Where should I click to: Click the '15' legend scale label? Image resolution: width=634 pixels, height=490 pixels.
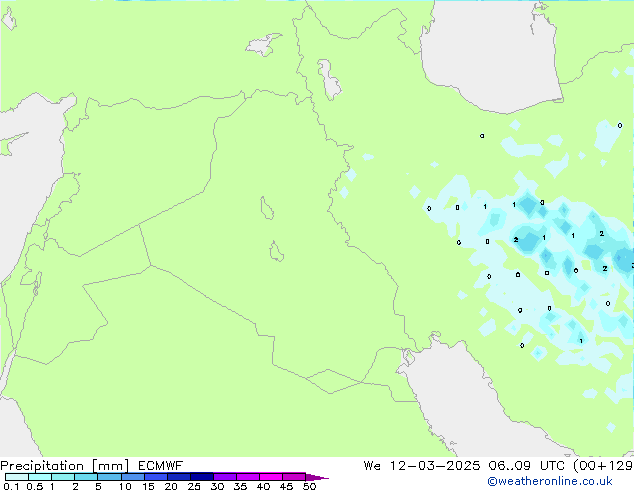pos(148,486)
